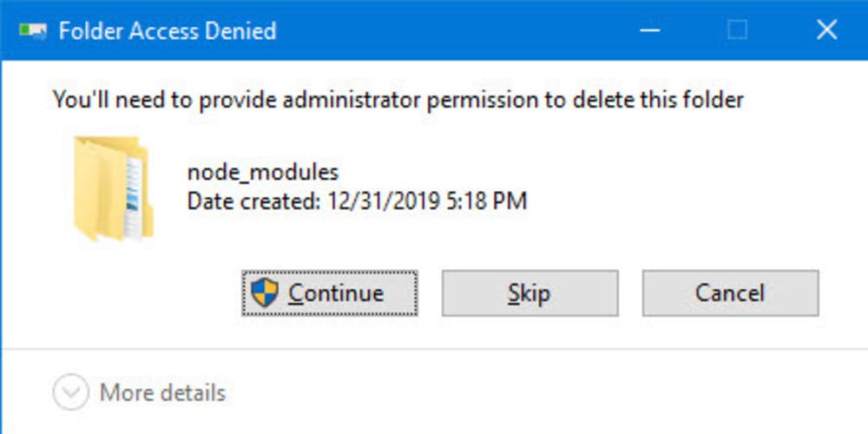Click the word Continue on the button

[x=336, y=293]
